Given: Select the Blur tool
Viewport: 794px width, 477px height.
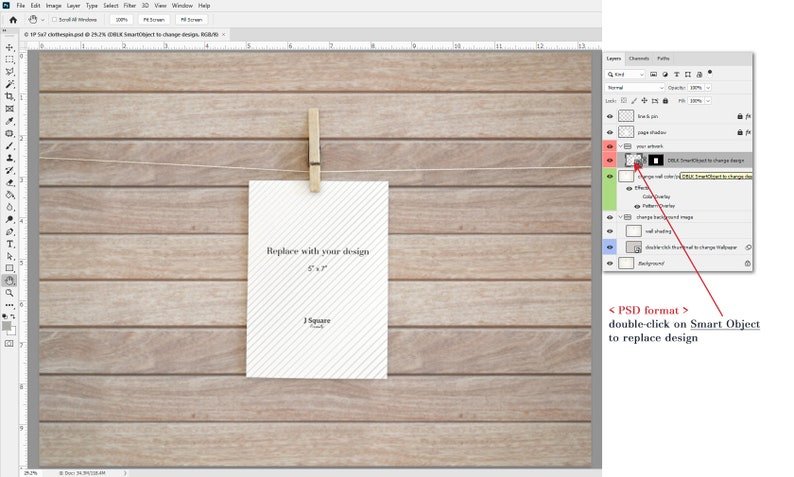Looking at the screenshot, I should coord(9,207).
